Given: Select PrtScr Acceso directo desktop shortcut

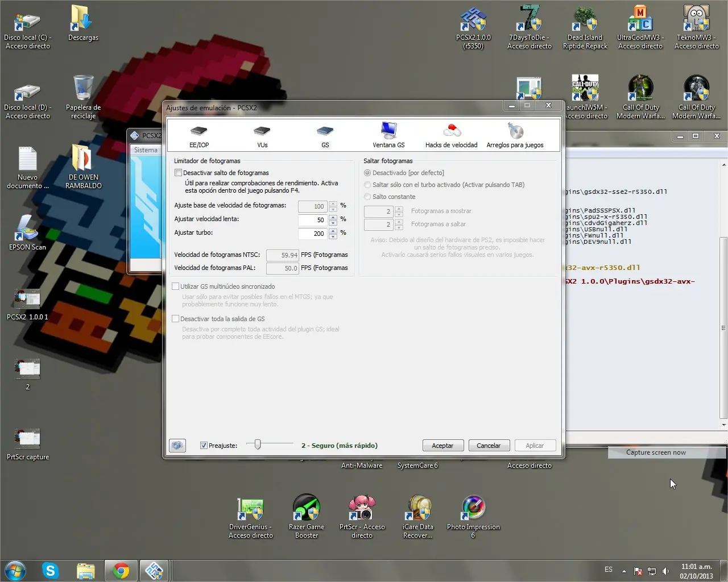Looking at the screenshot, I should 362,517.
